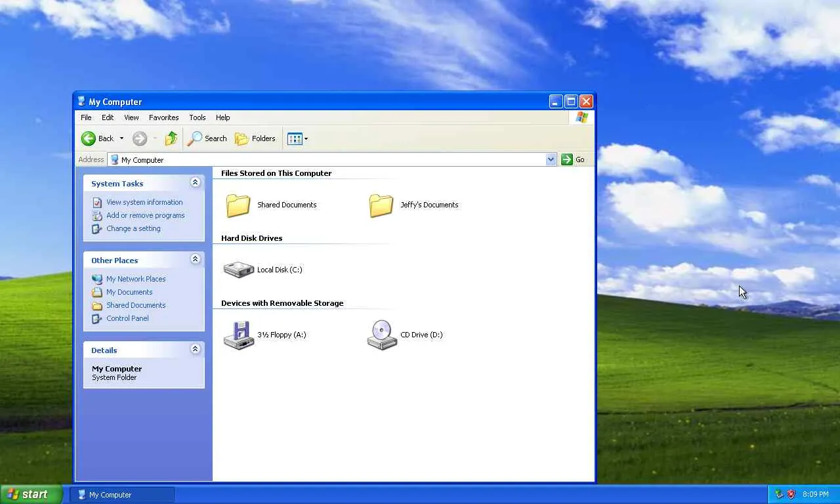This screenshot has height=504, width=840.
Task: Click the View system information link
Action: [144, 202]
